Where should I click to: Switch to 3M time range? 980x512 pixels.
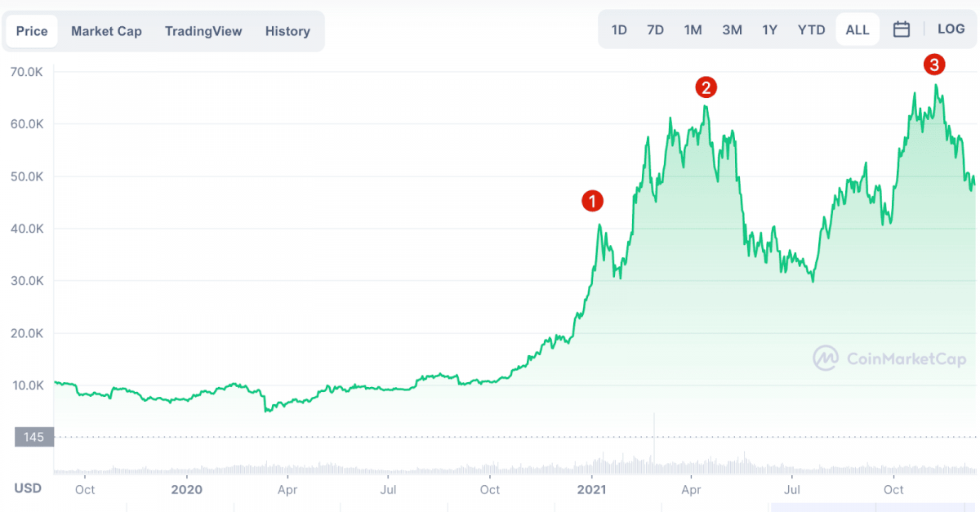[x=732, y=30]
